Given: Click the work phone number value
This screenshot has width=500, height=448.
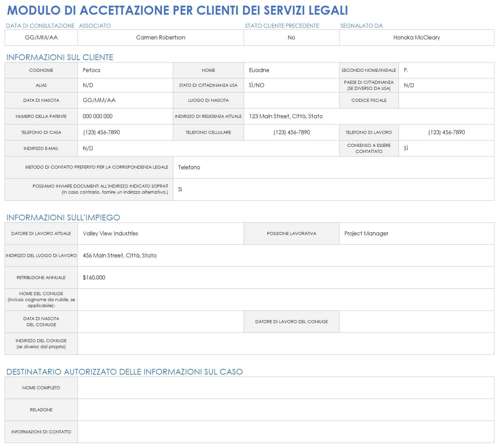Looking at the screenshot, I should click(446, 132).
